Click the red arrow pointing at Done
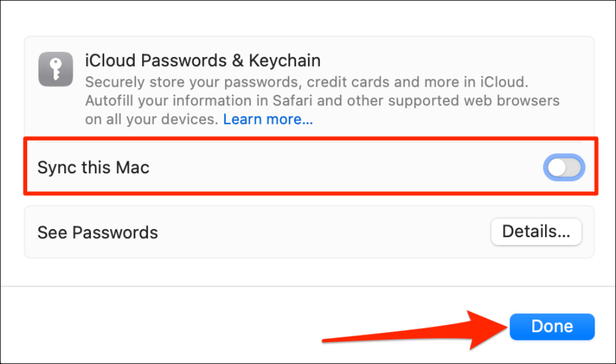The image size is (616, 364). click(x=415, y=330)
